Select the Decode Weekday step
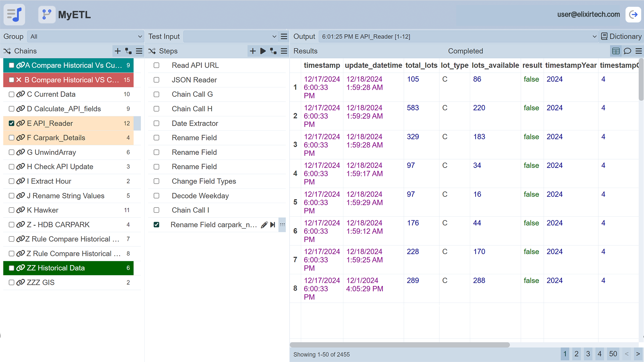This screenshot has width=644, height=362. (x=200, y=196)
